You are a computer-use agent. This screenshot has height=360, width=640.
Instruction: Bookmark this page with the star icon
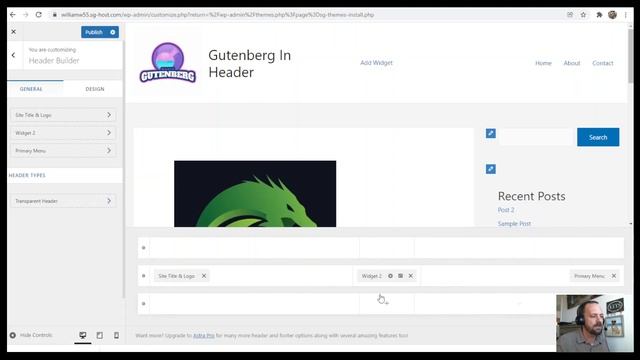(583, 15)
